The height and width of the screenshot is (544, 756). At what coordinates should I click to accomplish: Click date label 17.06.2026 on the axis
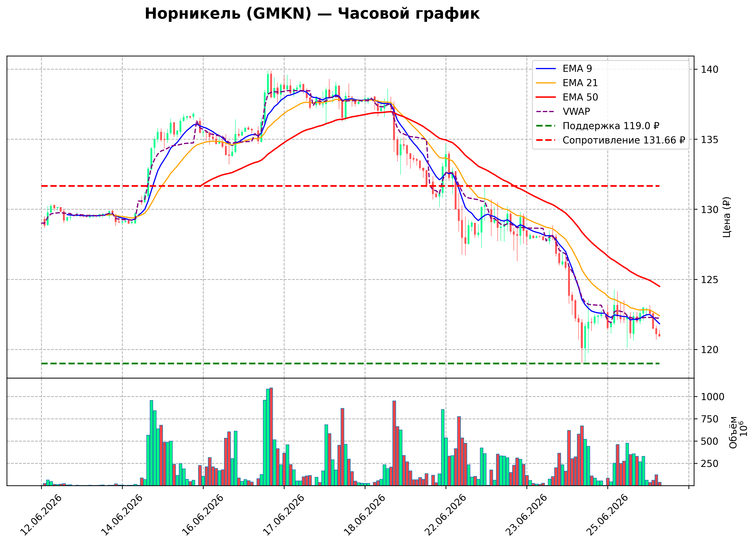(283, 515)
